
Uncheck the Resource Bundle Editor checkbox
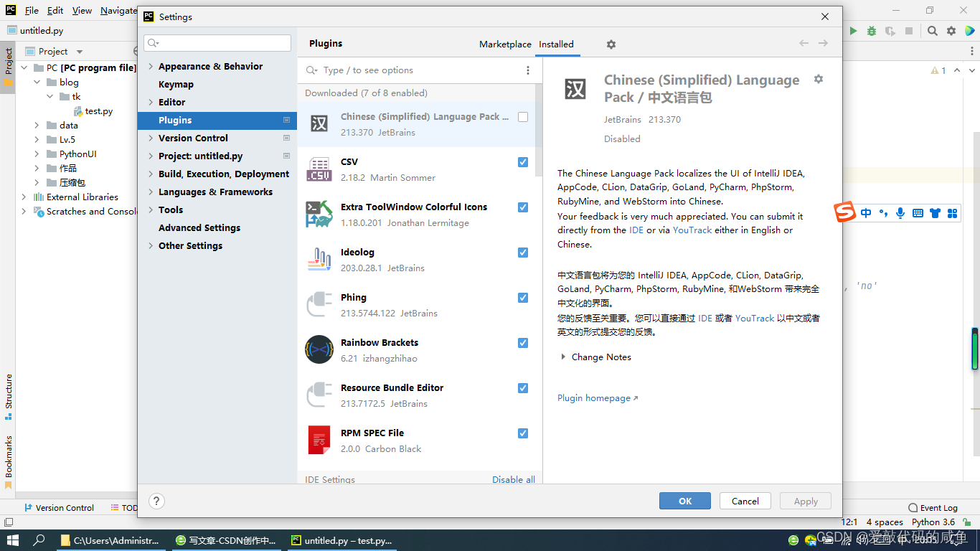(x=523, y=388)
